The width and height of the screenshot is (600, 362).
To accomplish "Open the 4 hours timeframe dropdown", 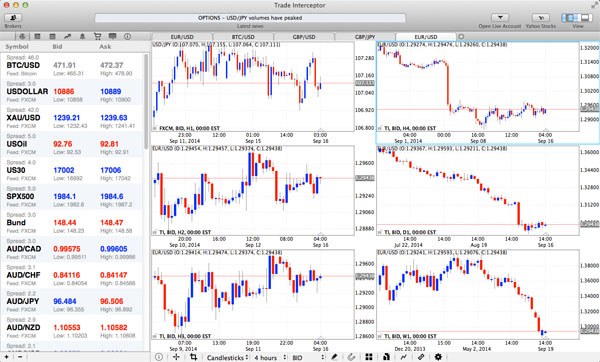I will tap(270, 357).
